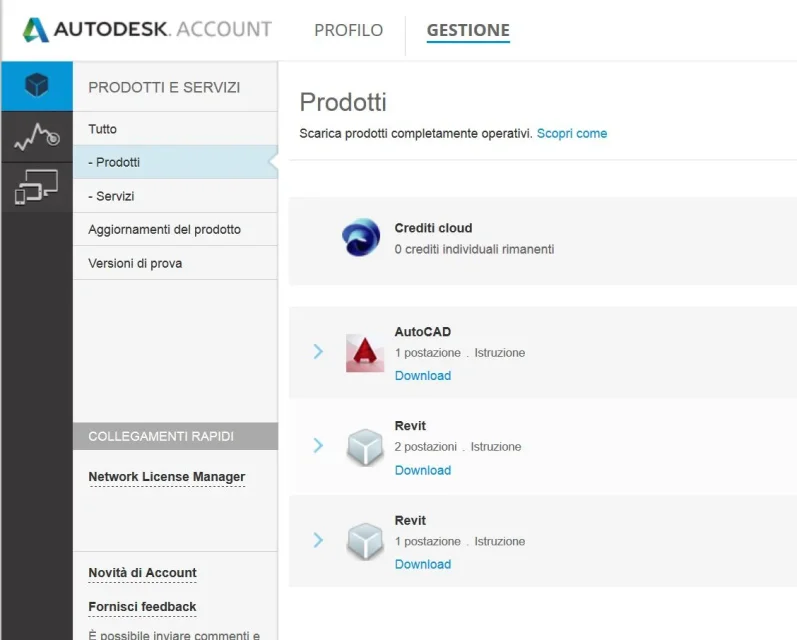Switch to the PROFILO tab
Screen dimensions: 797x640
click(x=349, y=30)
